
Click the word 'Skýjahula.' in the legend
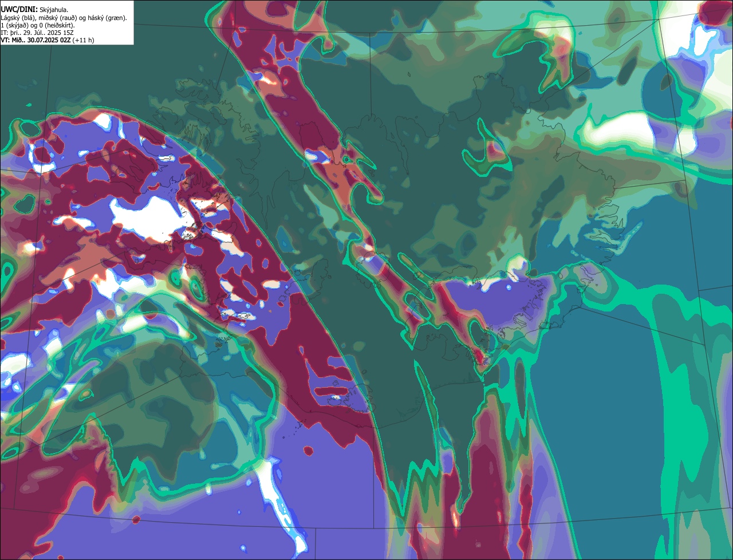tap(54, 10)
